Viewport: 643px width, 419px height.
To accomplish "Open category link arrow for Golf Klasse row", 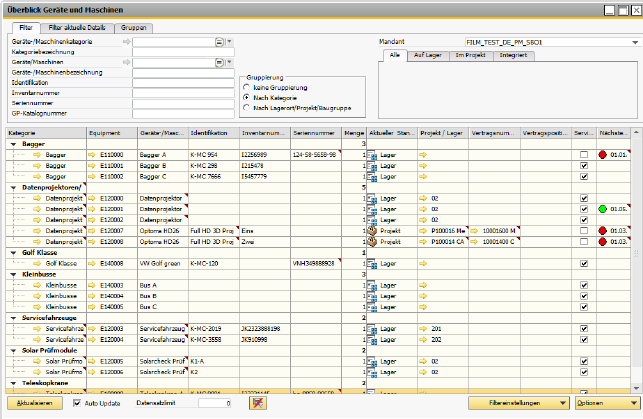I will pyautogui.click(x=37, y=264).
